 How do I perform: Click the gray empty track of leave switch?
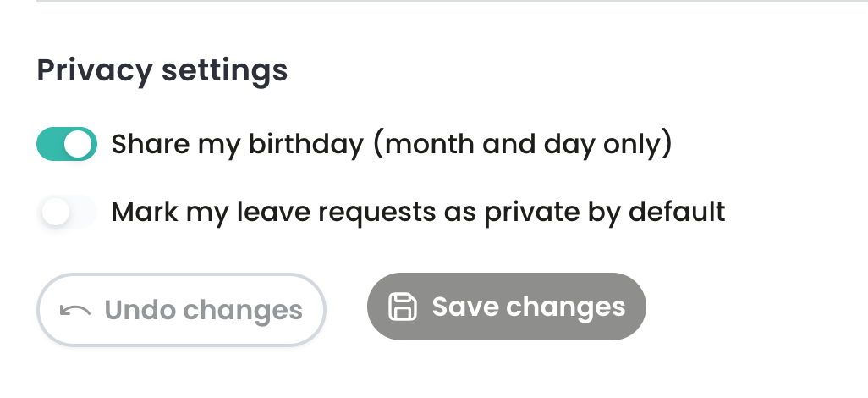click(84, 212)
